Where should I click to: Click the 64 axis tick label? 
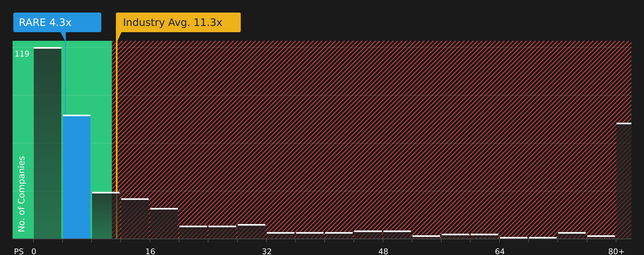point(499,251)
